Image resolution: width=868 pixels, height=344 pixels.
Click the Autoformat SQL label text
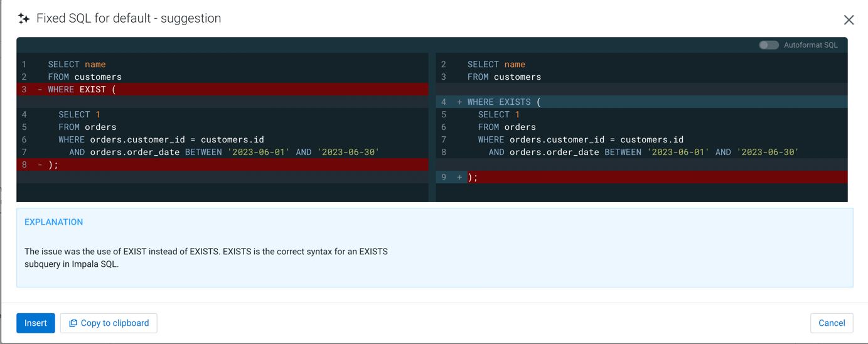coord(810,45)
